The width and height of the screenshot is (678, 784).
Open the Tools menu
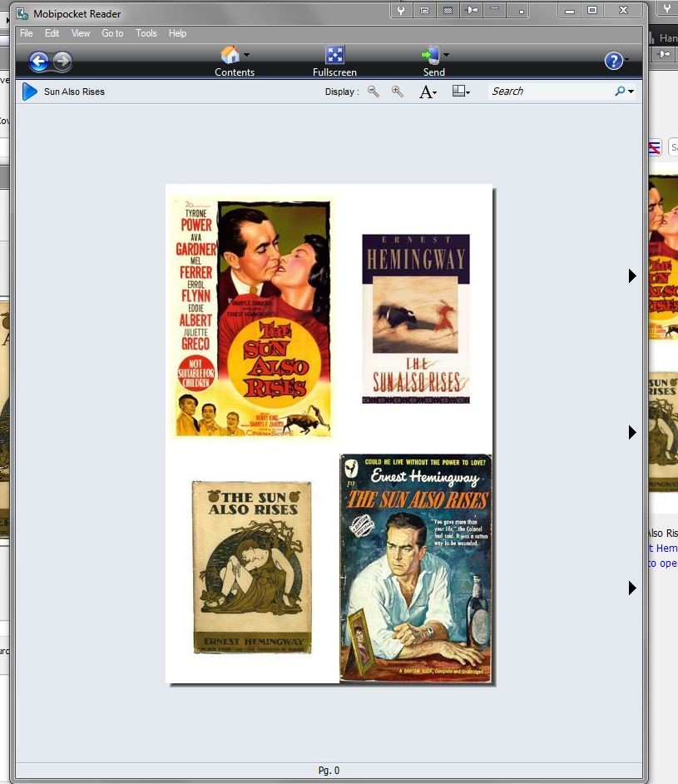coord(146,33)
